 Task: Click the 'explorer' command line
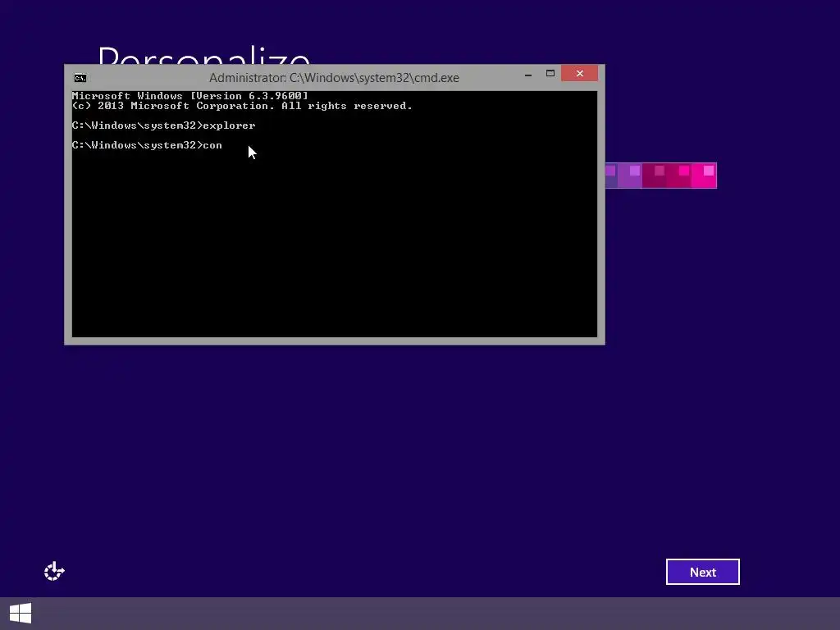163,126
